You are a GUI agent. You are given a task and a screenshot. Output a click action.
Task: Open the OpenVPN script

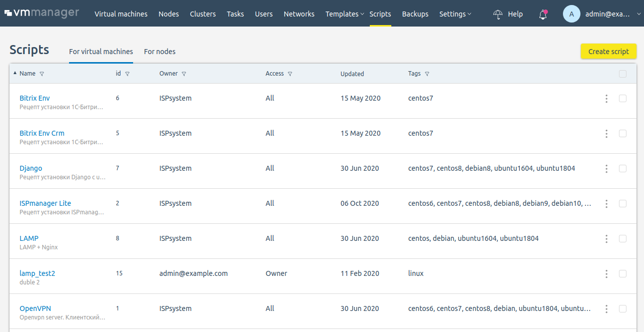tap(36, 308)
